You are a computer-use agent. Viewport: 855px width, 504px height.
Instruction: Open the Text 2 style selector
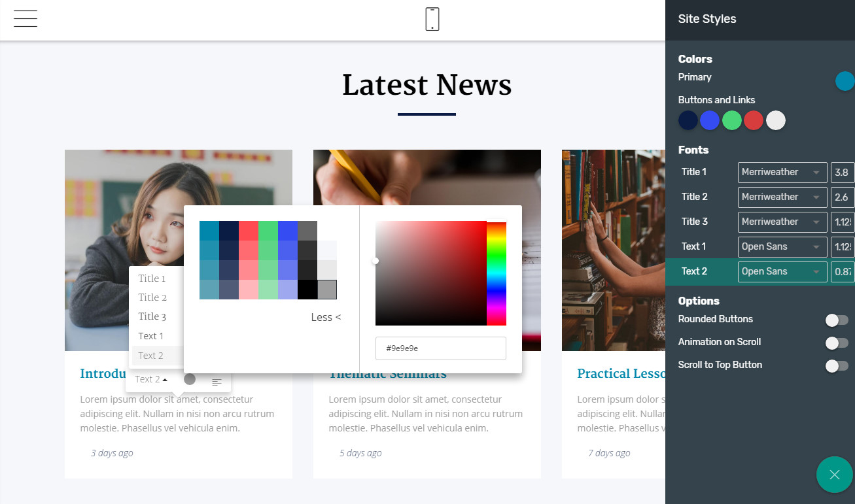pos(151,379)
